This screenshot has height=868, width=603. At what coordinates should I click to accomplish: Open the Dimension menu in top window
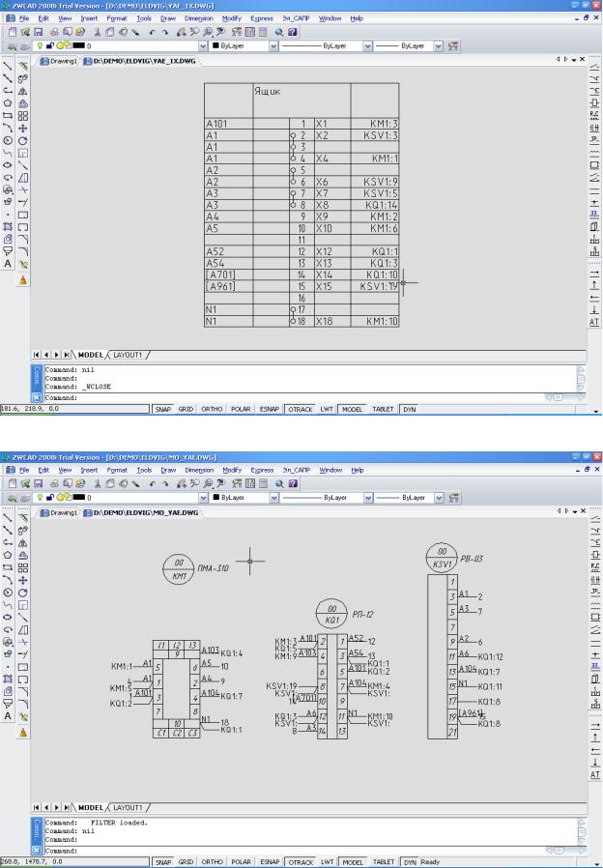click(198, 18)
